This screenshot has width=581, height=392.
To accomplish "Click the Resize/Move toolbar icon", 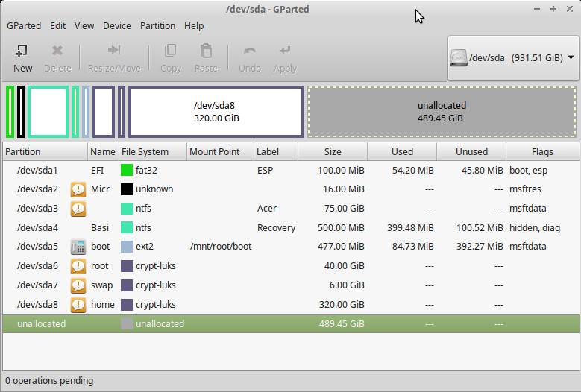I will point(114,50).
